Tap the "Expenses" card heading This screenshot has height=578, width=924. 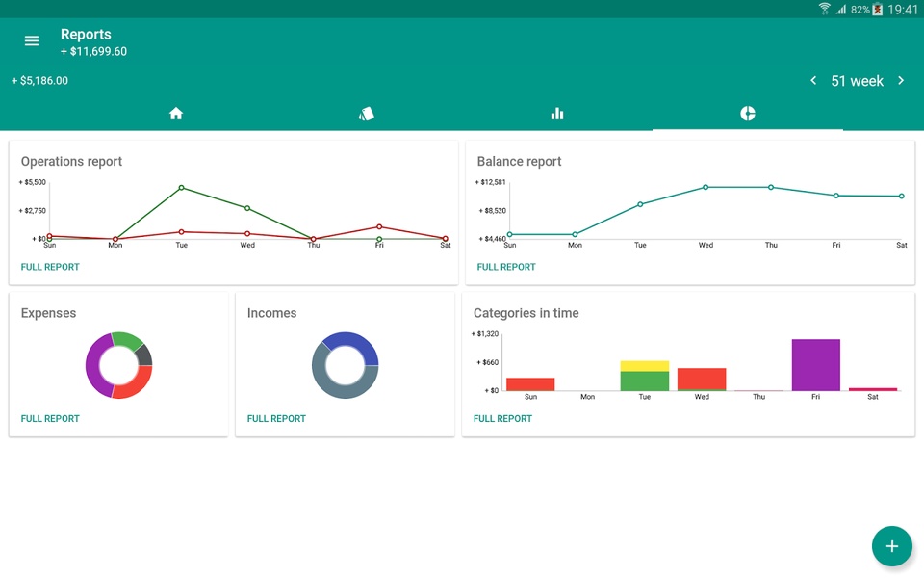[x=48, y=312]
